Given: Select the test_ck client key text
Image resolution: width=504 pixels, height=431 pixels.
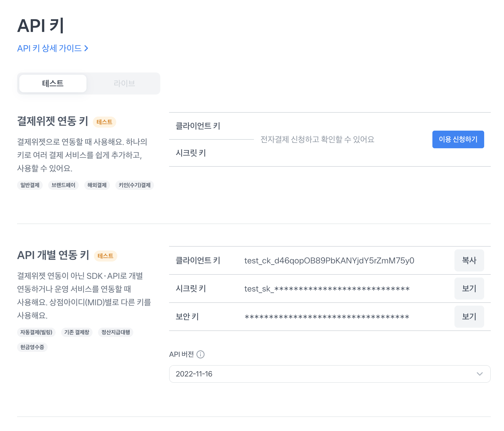Looking at the screenshot, I should 329,261.
